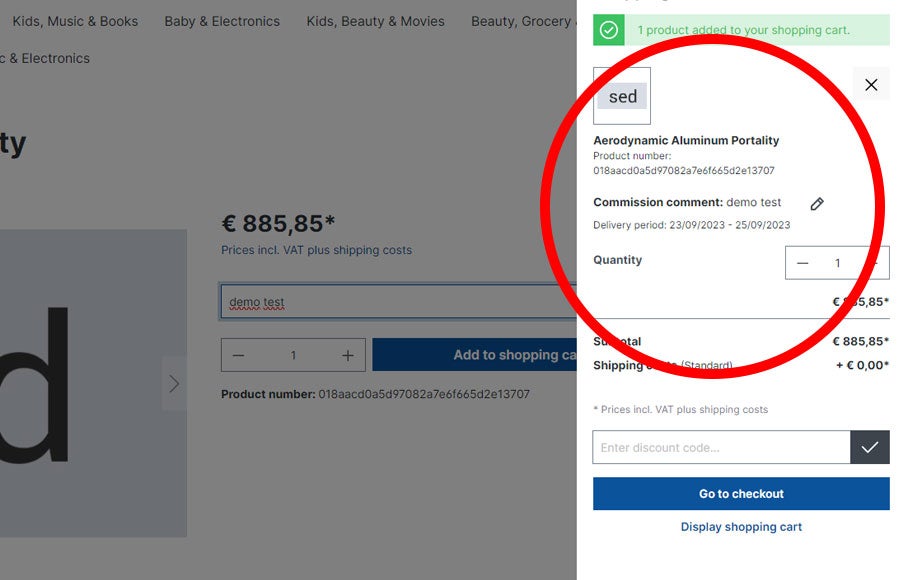
Task: Decrease cart quantity with minus button
Action: click(803, 263)
